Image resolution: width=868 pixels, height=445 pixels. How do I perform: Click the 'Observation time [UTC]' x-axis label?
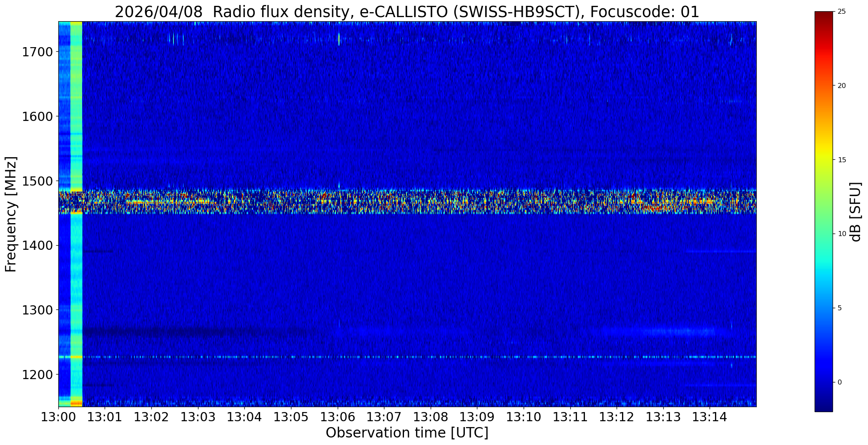pyautogui.click(x=407, y=433)
